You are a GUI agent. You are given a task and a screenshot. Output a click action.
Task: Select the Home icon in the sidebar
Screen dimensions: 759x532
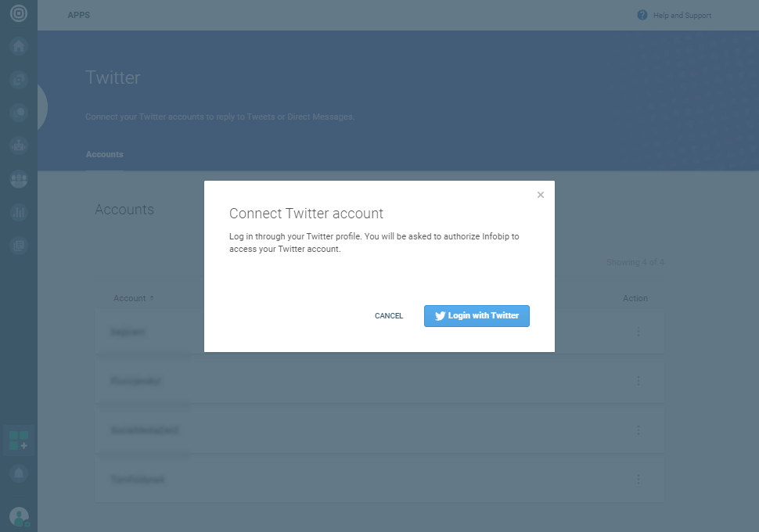tap(19, 45)
